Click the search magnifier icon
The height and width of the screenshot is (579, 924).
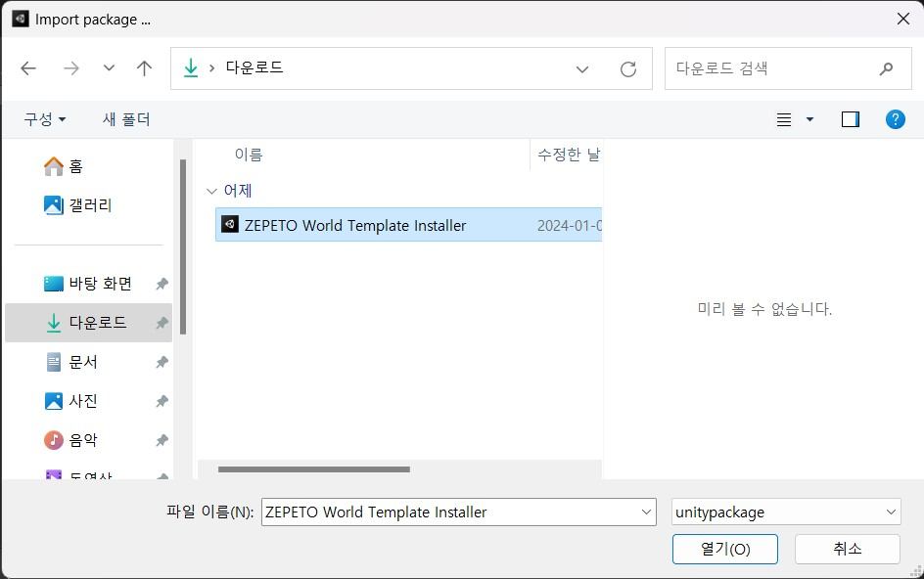tap(886, 68)
